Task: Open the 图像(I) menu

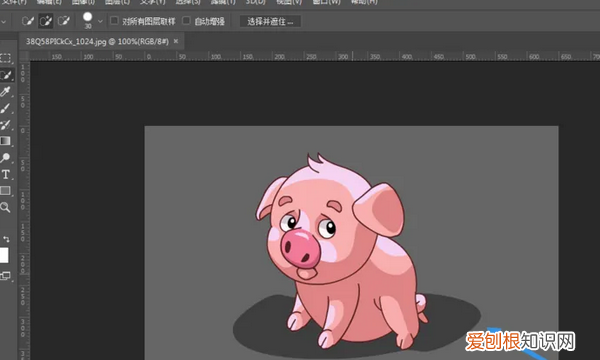Action: click(x=83, y=2)
